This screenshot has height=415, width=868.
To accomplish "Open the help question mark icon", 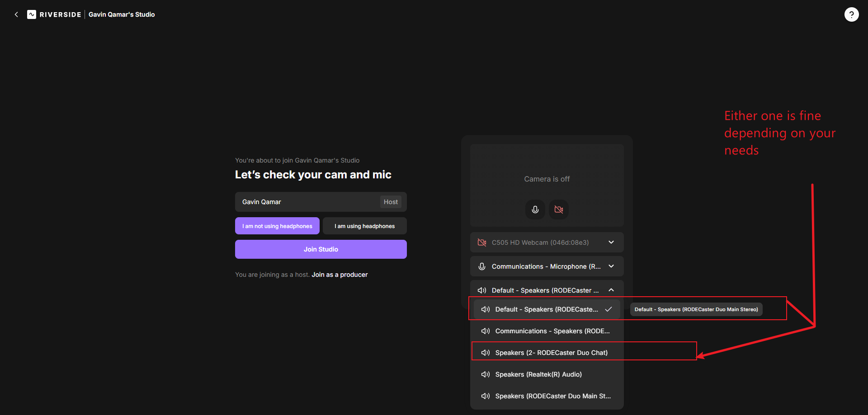I will [x=851, y=14].
